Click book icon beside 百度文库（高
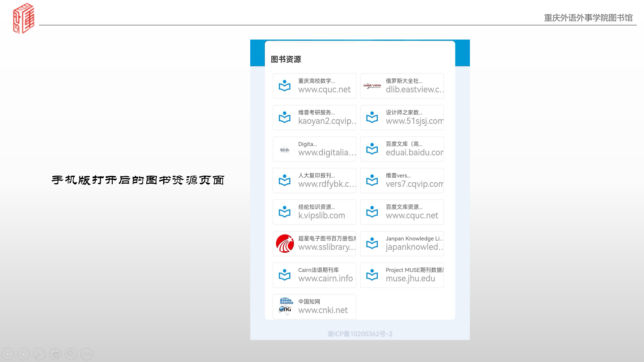The height and width of the screenshot is (362, 644). pyautogui.click(x=372, y=149)
